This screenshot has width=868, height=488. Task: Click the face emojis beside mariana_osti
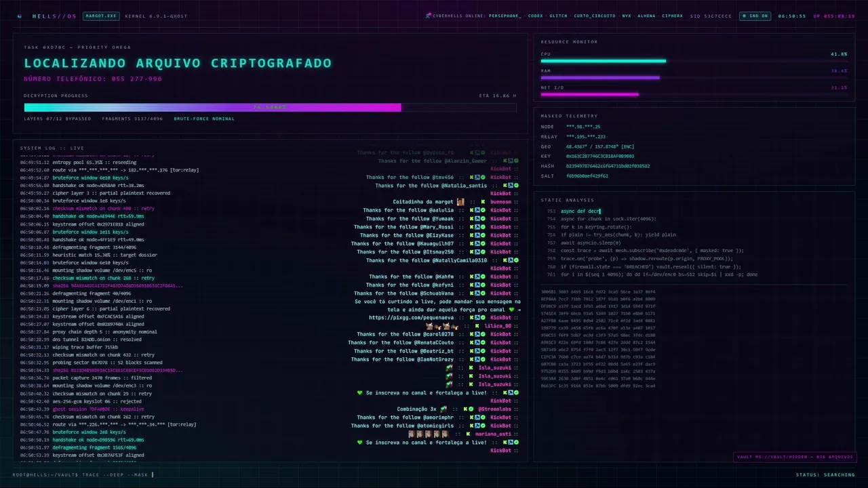[x=427, y=434]
